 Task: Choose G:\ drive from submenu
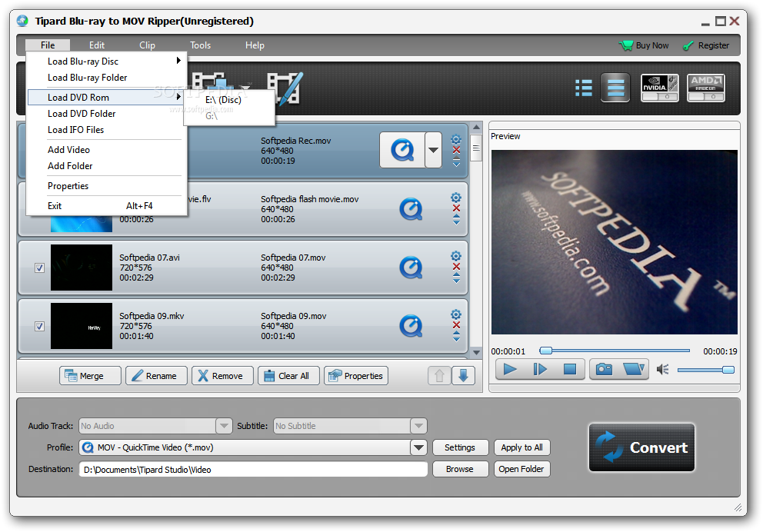tap(212, 116)
